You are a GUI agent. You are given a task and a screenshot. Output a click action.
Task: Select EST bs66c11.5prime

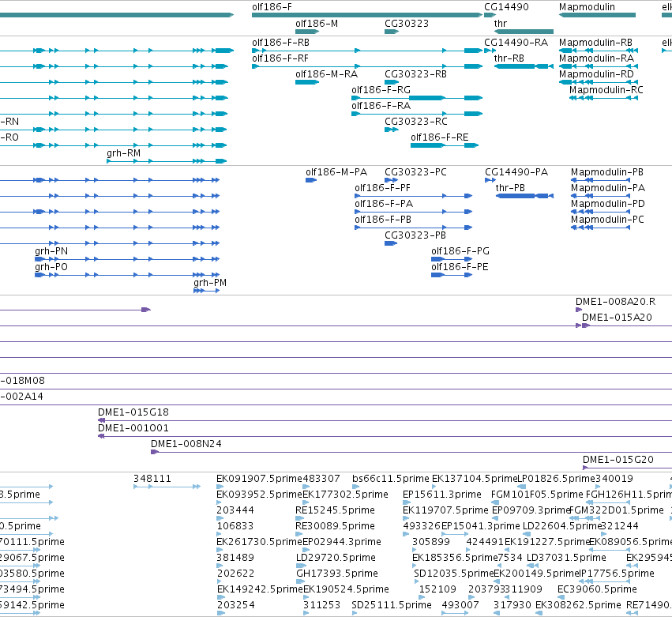pos(355,487)
